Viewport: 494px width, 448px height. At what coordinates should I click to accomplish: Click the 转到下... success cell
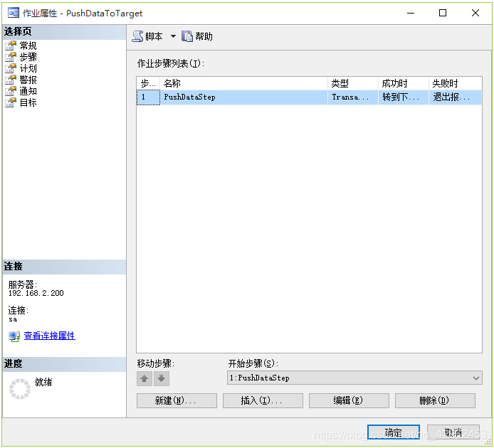(404, 97)
